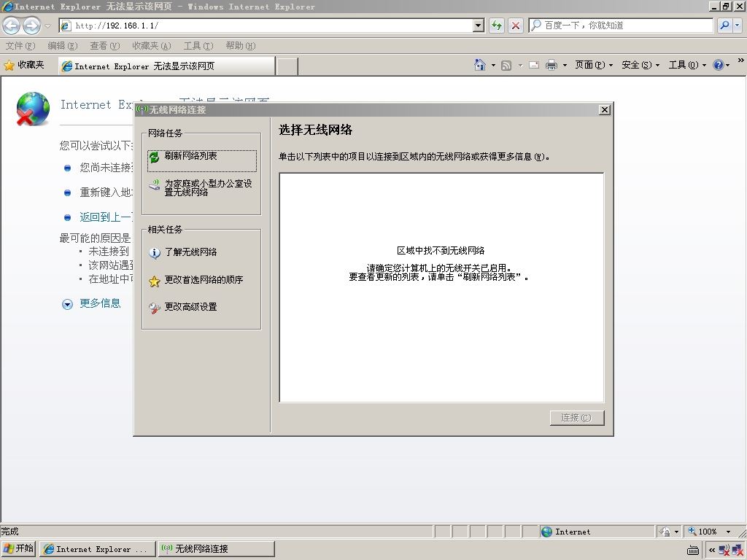Click 刷新网络列表 in network tasks
Screen dimensions: 747x560
pos(190,156)
